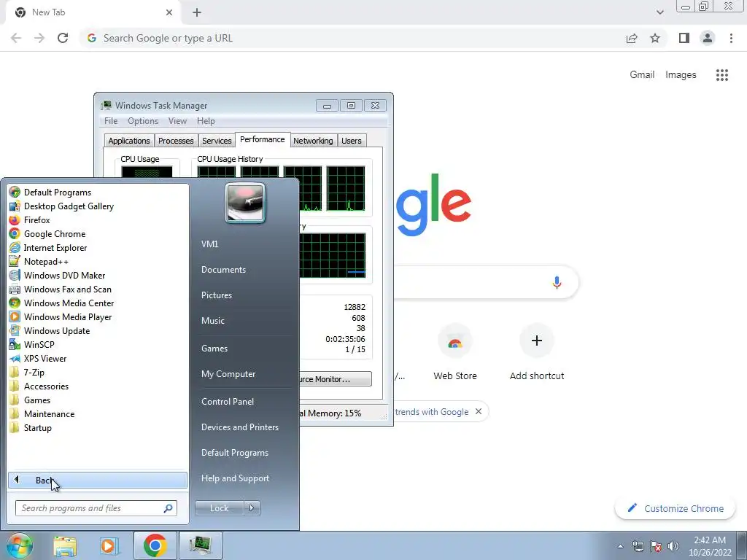The width and height of the screenshot is (747, 560).
Task: Switch to the Processes tab
Action: pos(176,141)
